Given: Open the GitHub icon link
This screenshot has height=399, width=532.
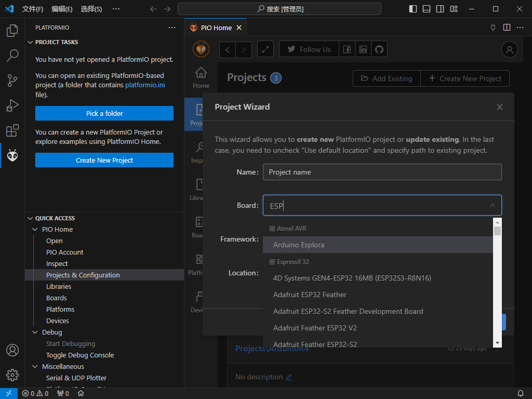Looking at the screenshot, I should click(x=379, y=49).
